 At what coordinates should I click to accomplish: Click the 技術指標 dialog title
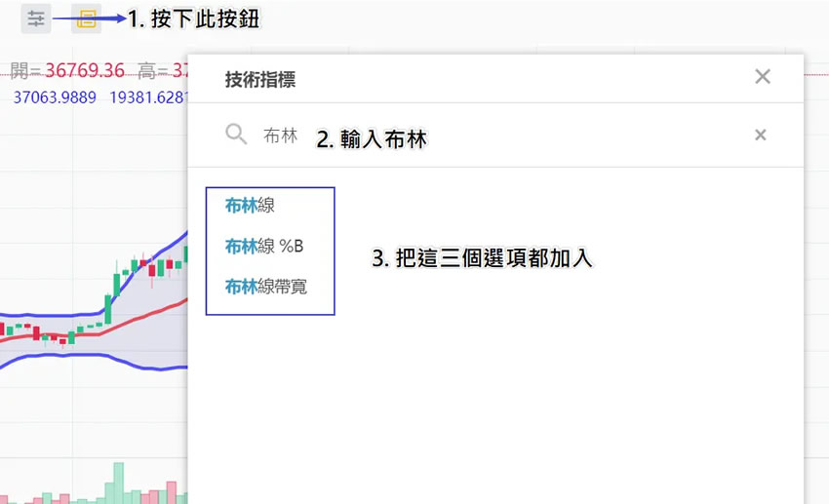click(x=260, y=80)
